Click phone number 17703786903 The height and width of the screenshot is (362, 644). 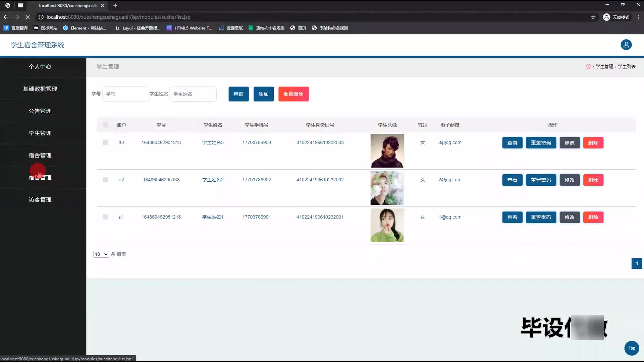(x=257, y=142)
